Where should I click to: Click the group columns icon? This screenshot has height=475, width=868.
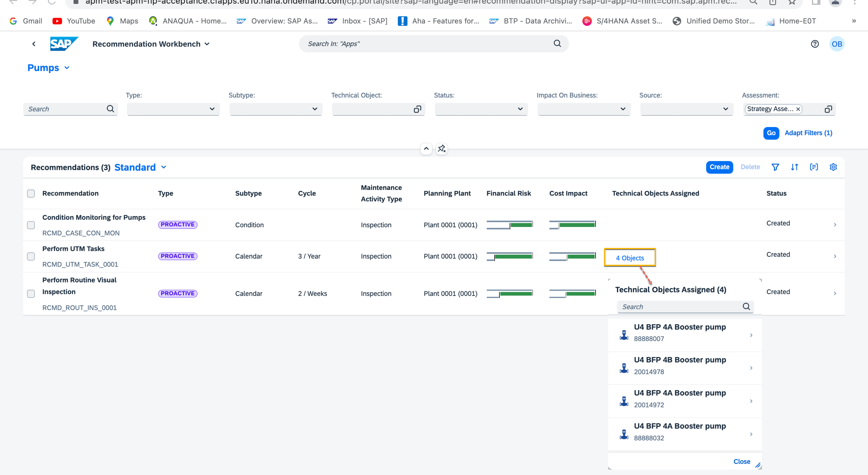pyautogui.click(x=814, y=167)
